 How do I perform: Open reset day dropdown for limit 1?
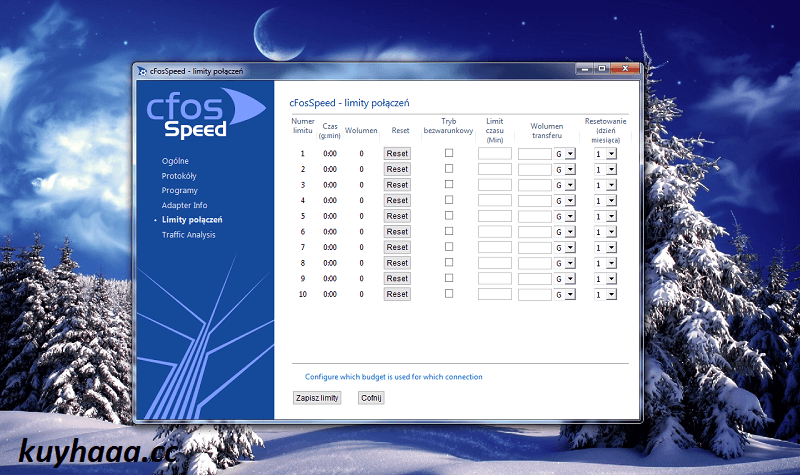click(x=606, y=154)
